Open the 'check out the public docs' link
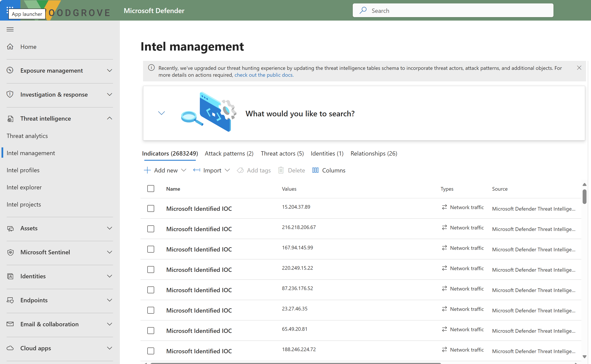The height and width of the screenshot is (364, 591). pos(264,75)
